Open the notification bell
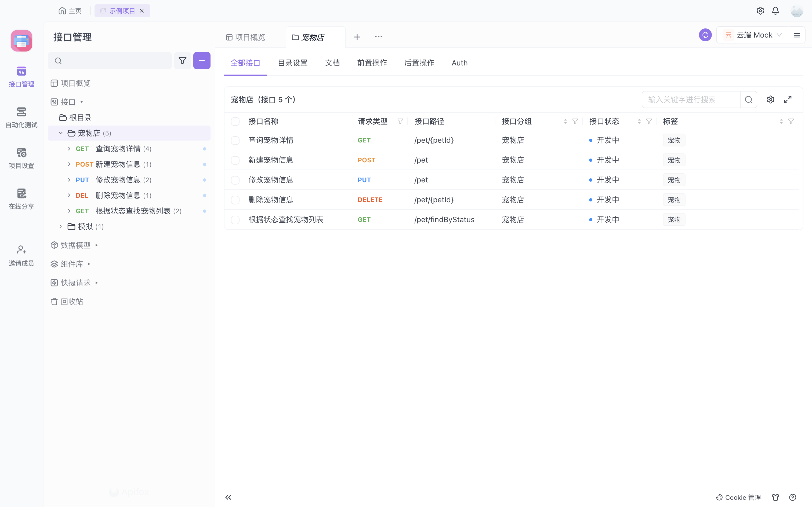The height and width of the screenshot is (507, 812). click(775, 11)
